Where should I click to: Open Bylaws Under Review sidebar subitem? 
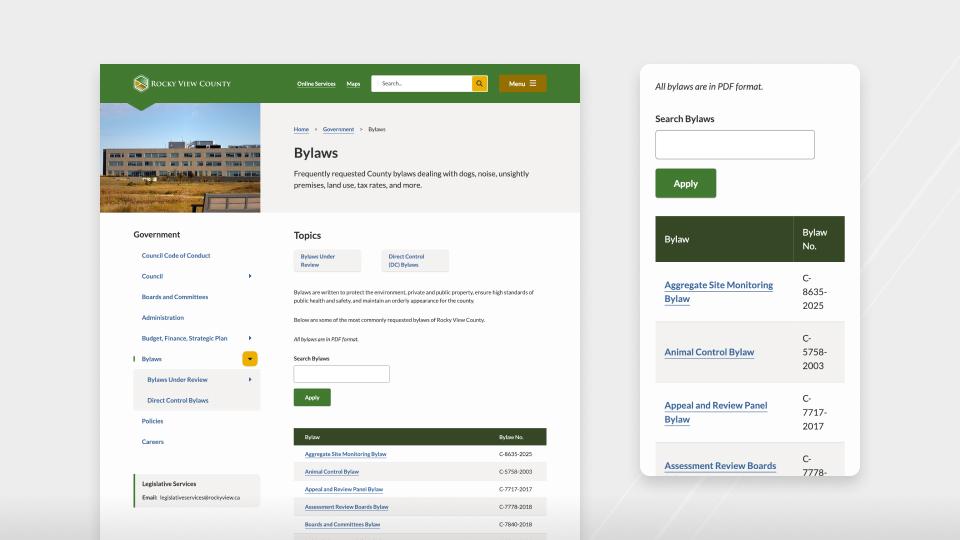[177, 380]
